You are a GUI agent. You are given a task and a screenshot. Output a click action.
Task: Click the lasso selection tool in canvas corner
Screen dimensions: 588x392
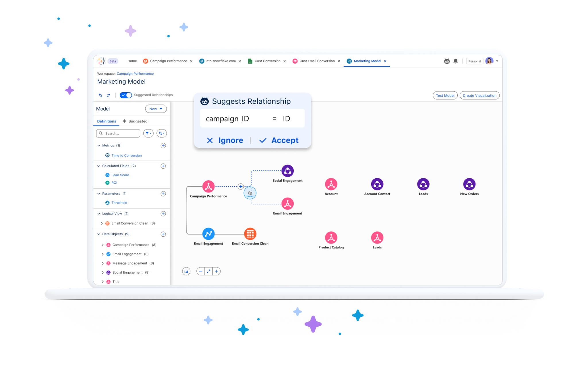click(186, 271)
